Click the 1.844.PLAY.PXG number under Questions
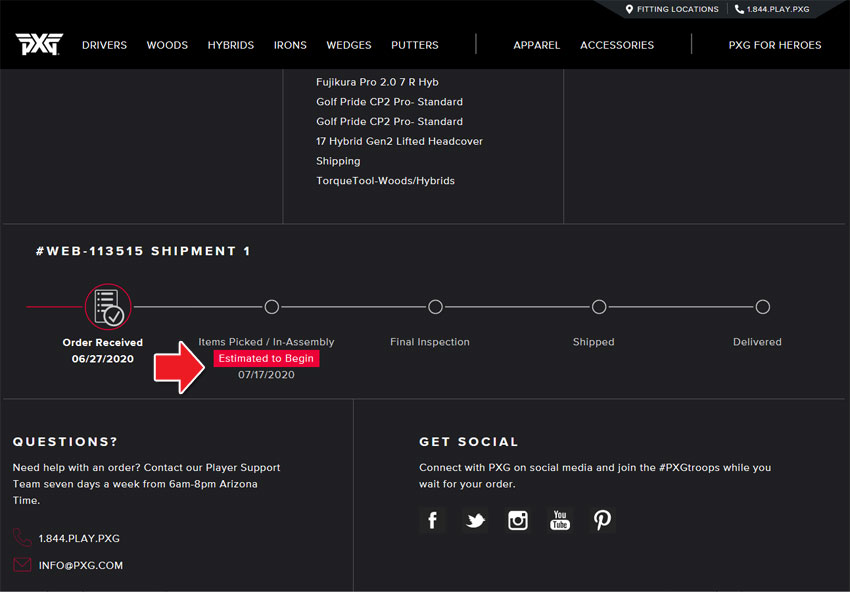This screenshot has height=592, width=850. point(79,538)
